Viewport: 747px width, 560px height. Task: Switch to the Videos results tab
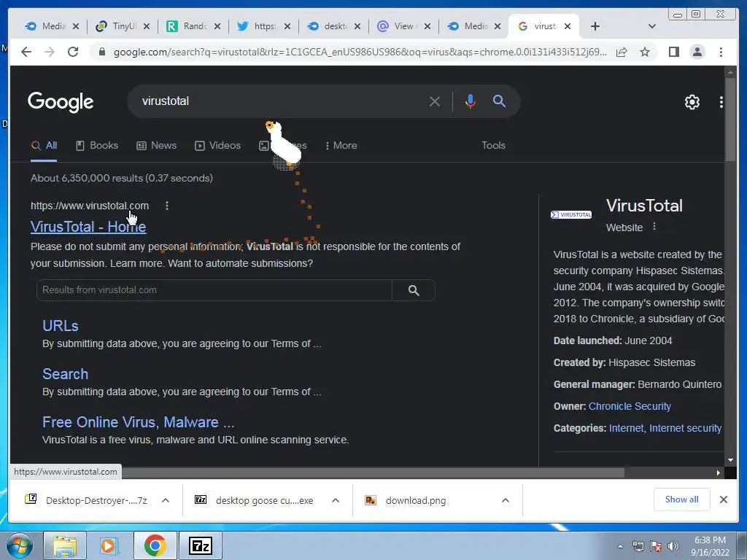click(217, 145)
